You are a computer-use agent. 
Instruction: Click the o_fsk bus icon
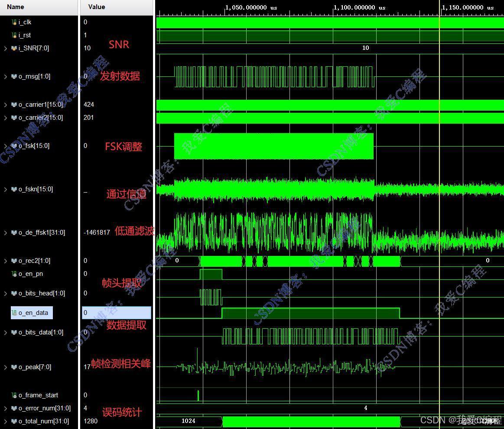(14, 146)
